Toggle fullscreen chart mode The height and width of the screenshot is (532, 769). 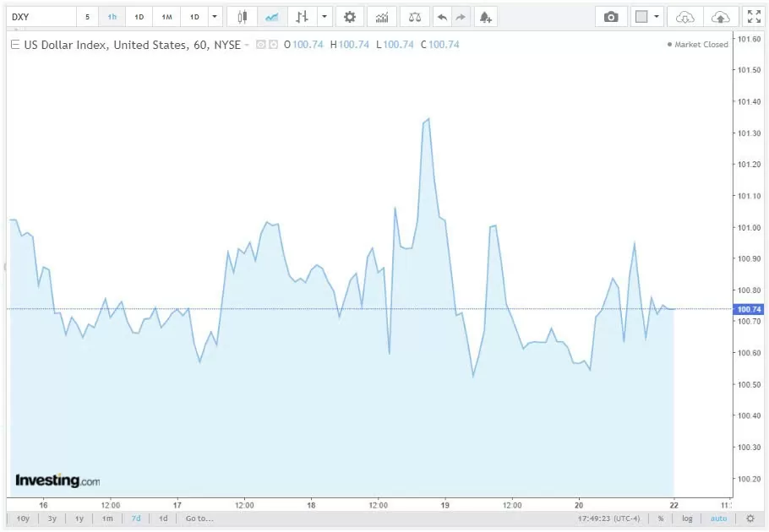point(754,17)
